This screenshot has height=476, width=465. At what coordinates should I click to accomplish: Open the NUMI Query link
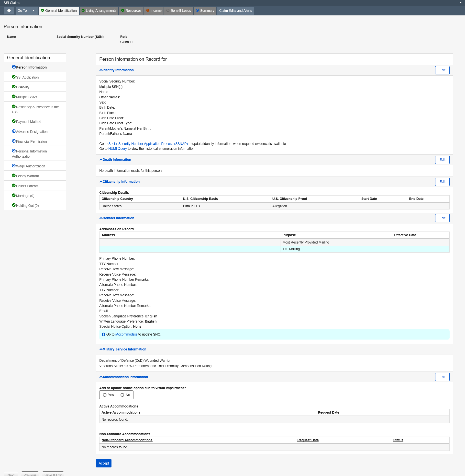point(117,149)
